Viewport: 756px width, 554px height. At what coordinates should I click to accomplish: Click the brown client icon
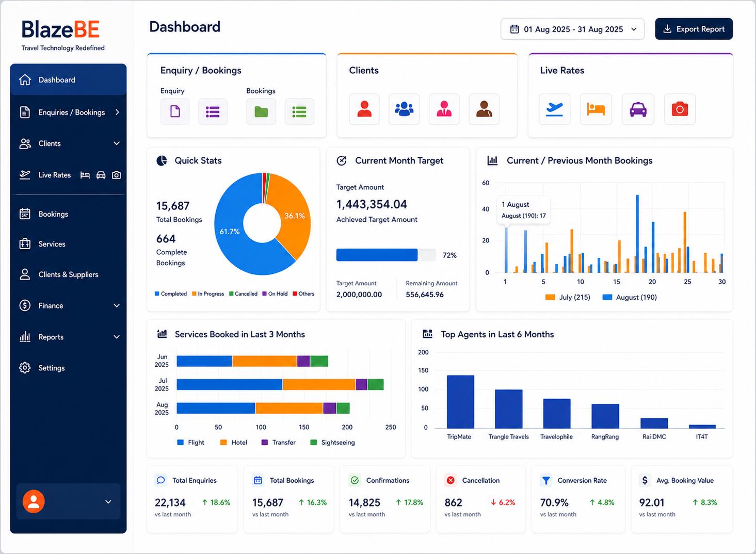point(484,109)
